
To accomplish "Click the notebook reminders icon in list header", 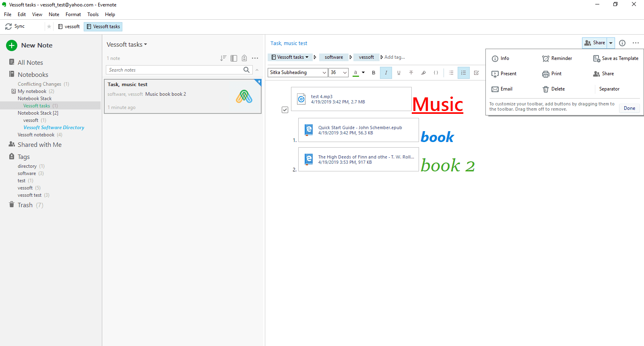I will (x=244, y=58).
